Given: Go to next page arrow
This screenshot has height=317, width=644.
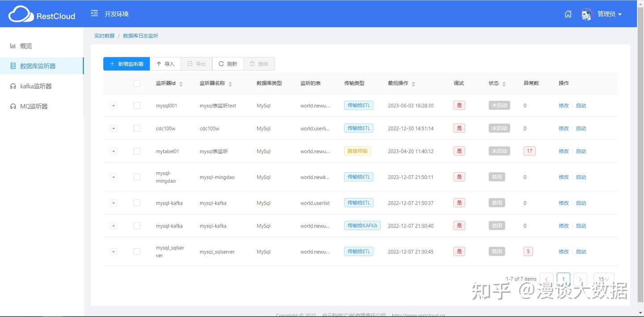Looking at the screenshot, I should point(580,279).
